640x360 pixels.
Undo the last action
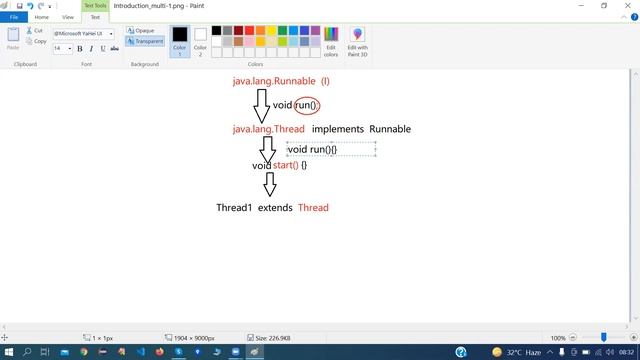point(30,6)
